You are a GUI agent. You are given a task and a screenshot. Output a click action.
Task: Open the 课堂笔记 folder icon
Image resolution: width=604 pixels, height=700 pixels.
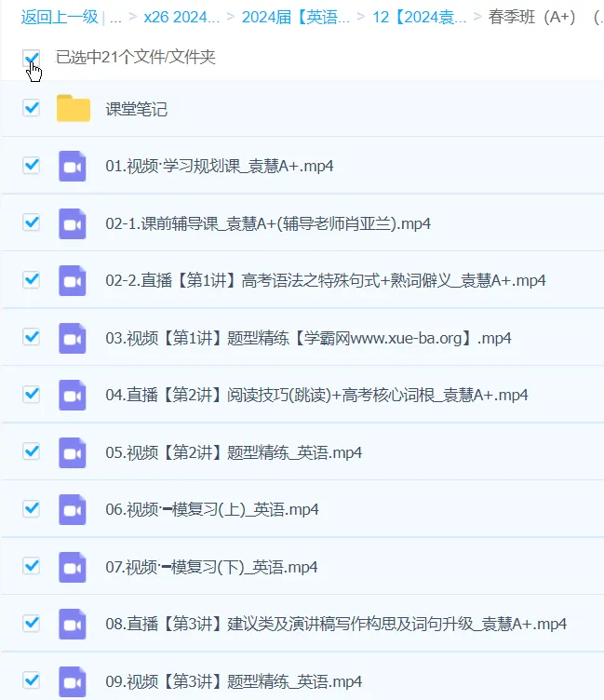(73, 109)
